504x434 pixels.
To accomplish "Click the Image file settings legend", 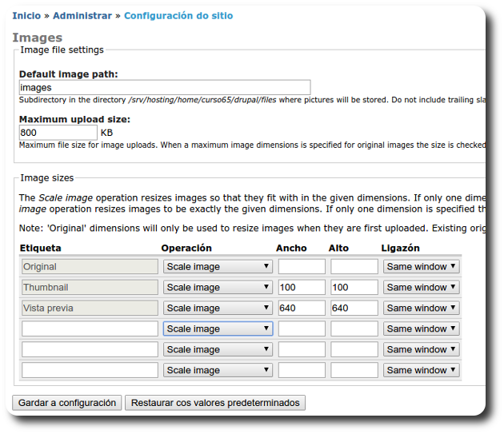I will click(62, 50).
